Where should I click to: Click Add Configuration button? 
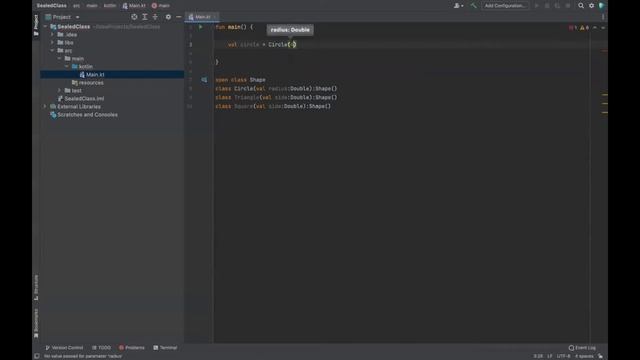click(505, 6)
